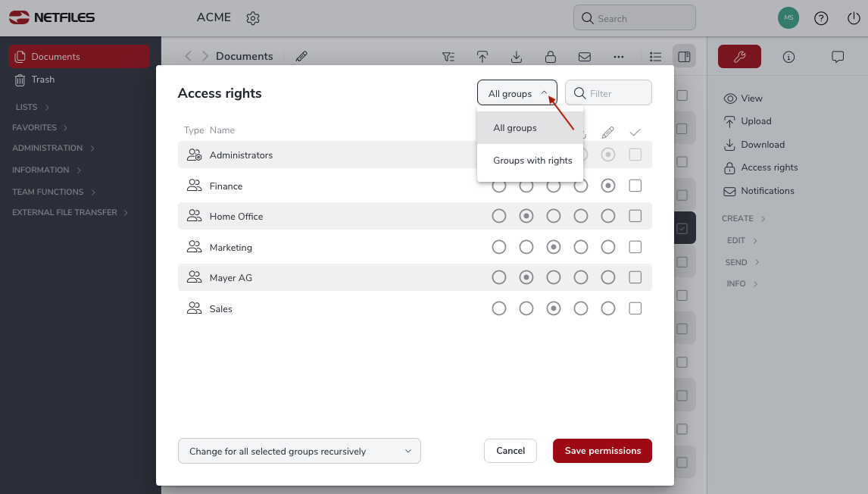Open the All groups dropdown
The width and height of the screenshot is (868, 494).
click(x=517, y=93)
